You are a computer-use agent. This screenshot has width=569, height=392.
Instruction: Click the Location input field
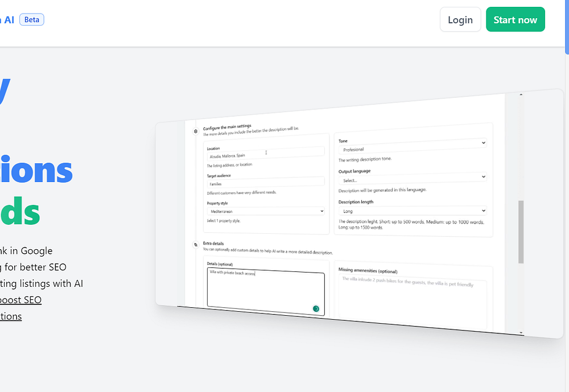point(266,154)
